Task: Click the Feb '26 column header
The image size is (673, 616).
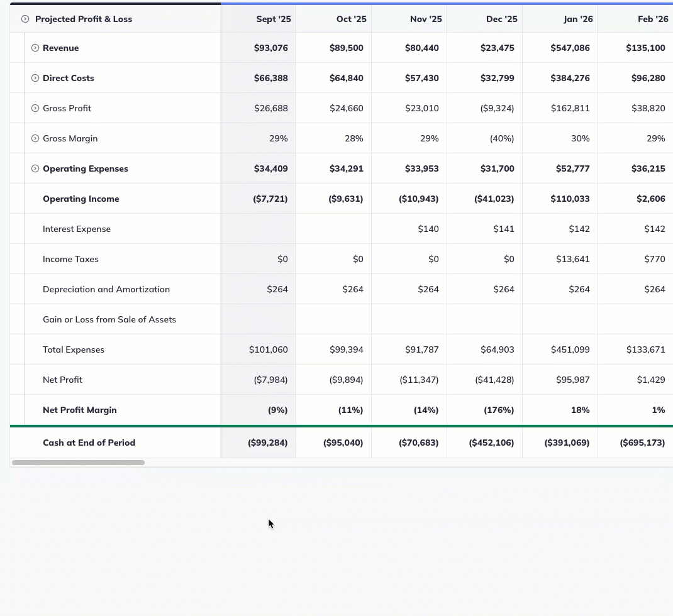Action: pyautogui.click(x=652, y=19)
